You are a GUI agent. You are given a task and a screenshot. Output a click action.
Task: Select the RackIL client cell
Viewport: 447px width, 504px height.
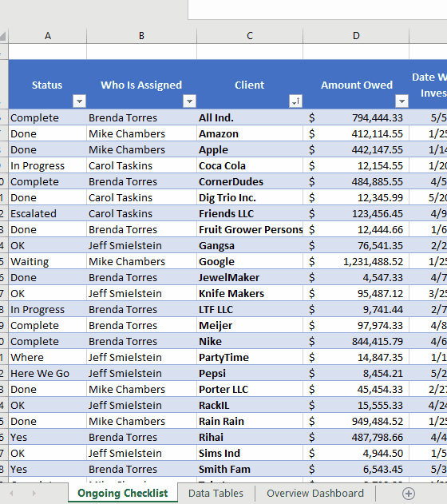coord(250,405)
